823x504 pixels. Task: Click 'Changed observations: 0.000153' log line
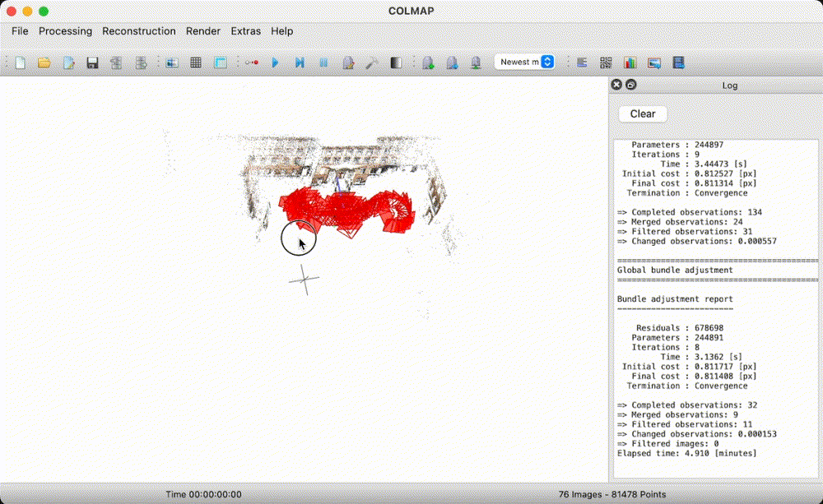tap(697, 434)
